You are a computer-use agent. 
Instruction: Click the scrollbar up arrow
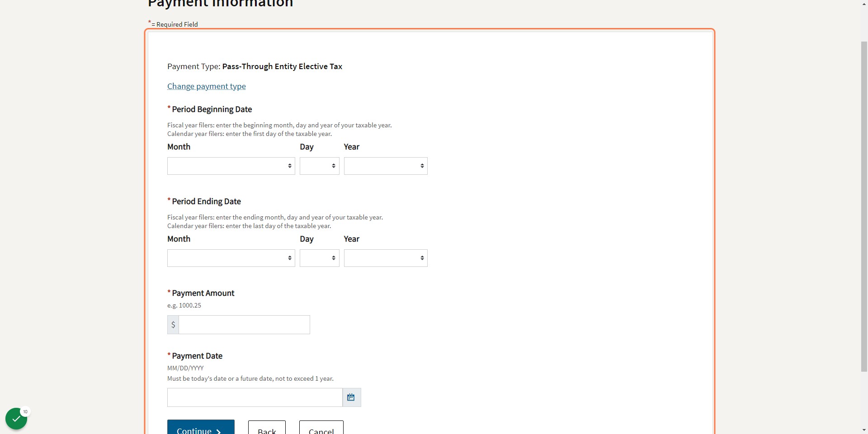pyautogui.click(x=864, y=4)
